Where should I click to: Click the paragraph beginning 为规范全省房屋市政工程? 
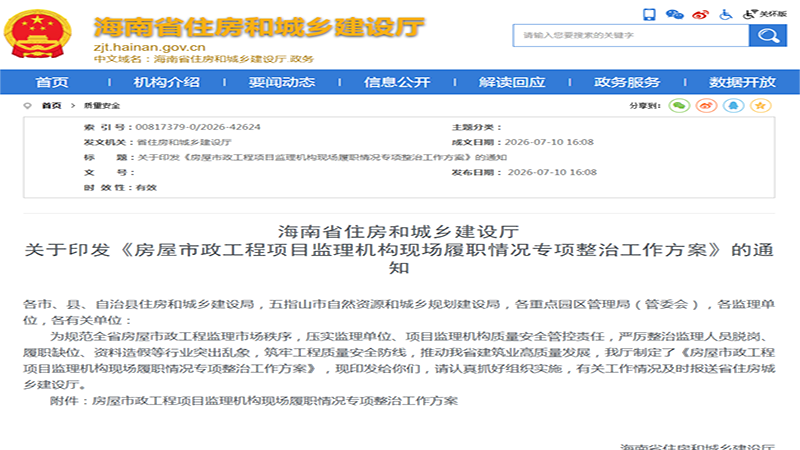coord(399,360)
